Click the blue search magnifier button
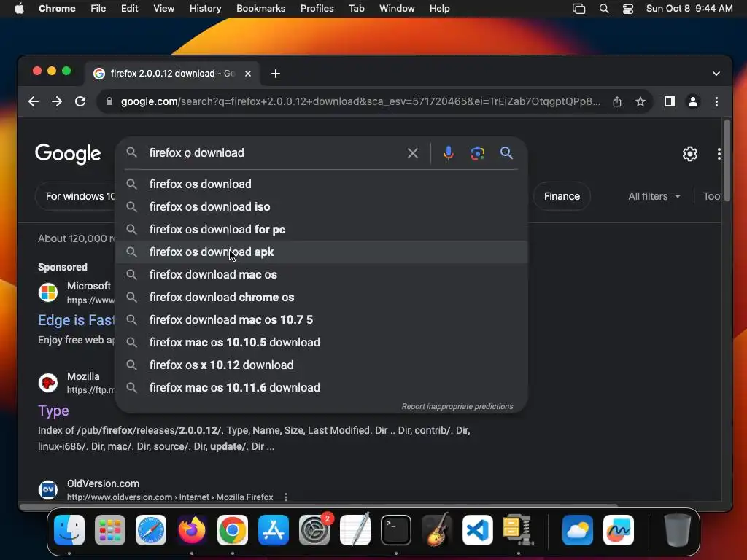The width and height of the screenshot is (747, 560). (506, 153)
